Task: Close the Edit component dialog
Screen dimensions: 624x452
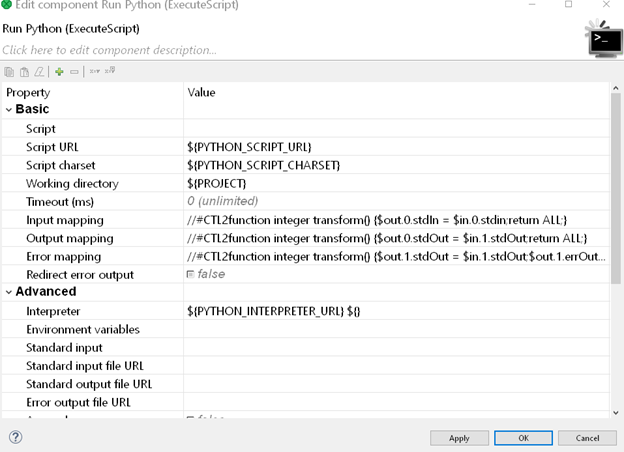Action: pyautogui.click(x=606, y=4)
